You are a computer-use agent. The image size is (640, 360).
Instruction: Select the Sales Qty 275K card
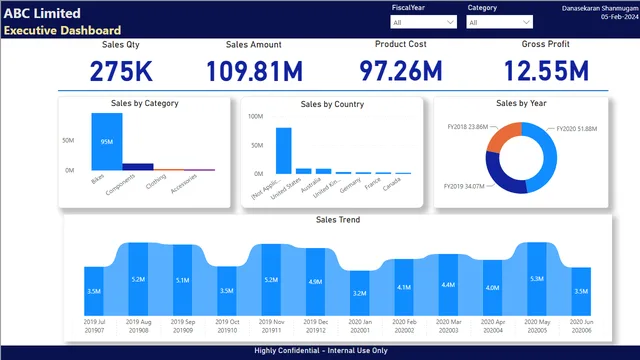pyautogui.click(x=121, y=62)
